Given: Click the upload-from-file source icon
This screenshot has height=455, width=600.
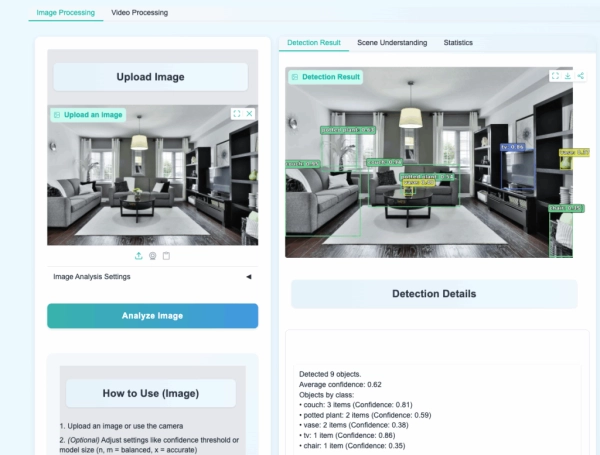Looking at the screenshot, I should tap(139, 256).
